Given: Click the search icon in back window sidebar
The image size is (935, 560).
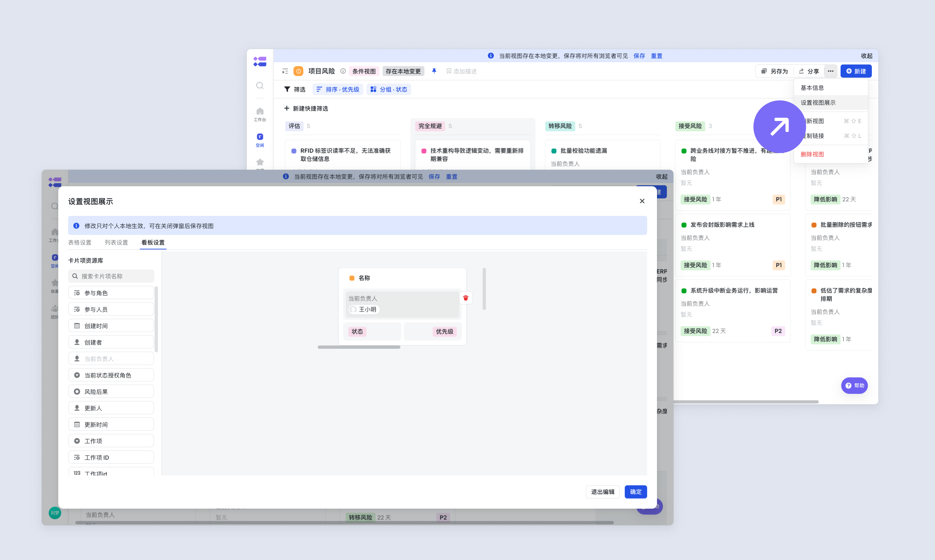Looking at the screenshot, I should click(260, 86).
